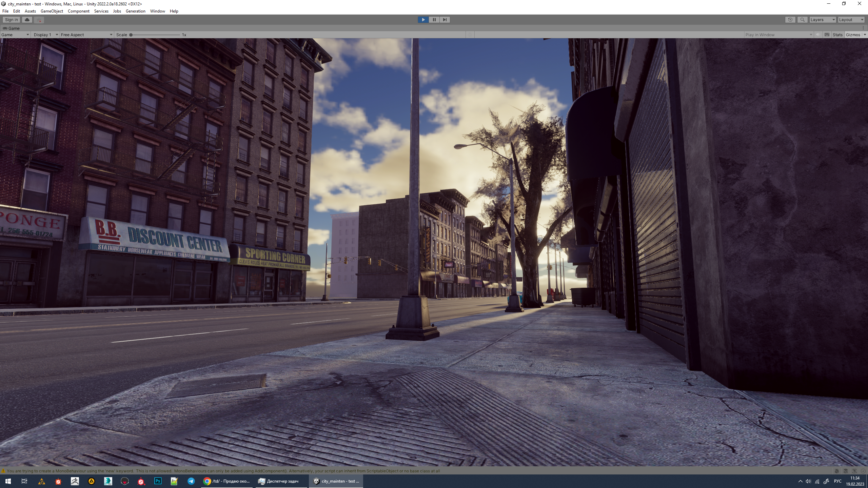Open Unity cloud services icon
Viewport: 868px width, 488px height.
pos(27,20)
